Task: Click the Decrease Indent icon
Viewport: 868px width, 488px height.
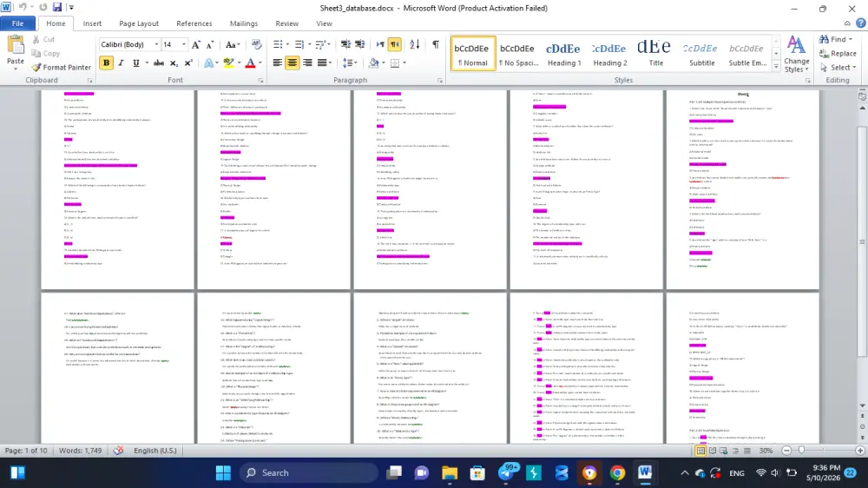Action: click(345, 44)
